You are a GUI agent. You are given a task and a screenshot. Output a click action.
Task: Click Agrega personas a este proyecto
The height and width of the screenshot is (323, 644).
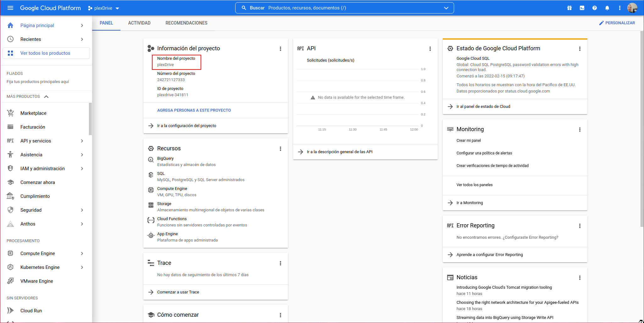(194, 110)
